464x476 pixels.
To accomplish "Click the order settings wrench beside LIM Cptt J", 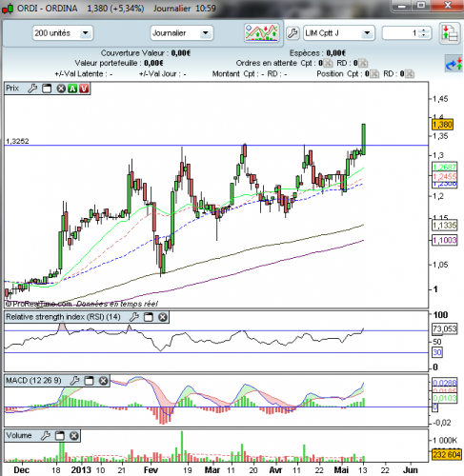I will click(293, 33).
